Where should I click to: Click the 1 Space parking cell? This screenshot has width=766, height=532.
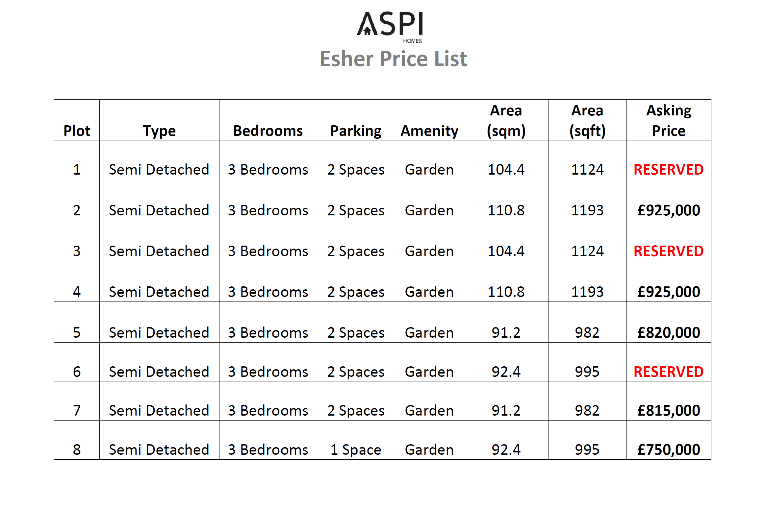pos(355,450)
